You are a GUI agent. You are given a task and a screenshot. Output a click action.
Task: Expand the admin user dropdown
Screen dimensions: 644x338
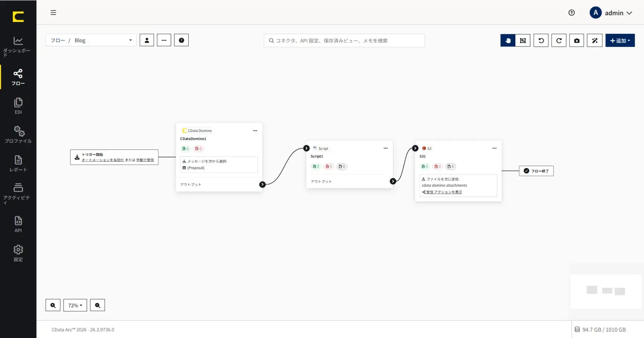[x=611, y=13]
